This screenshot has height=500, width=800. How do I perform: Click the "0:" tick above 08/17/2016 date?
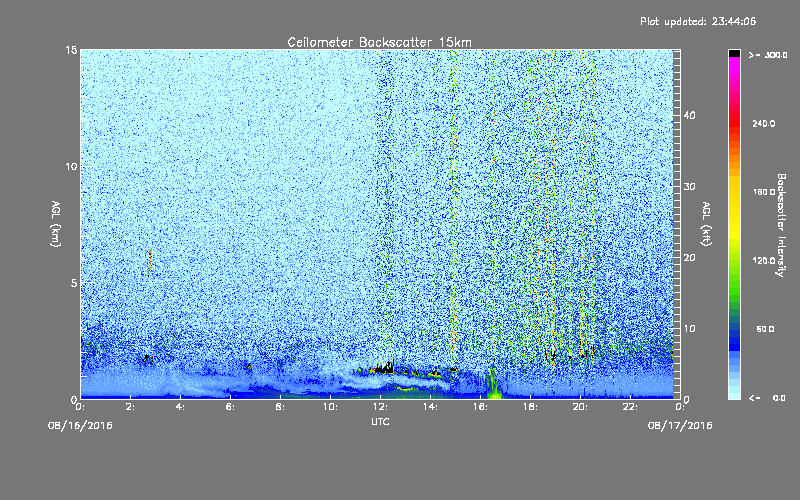click(680, 407)
